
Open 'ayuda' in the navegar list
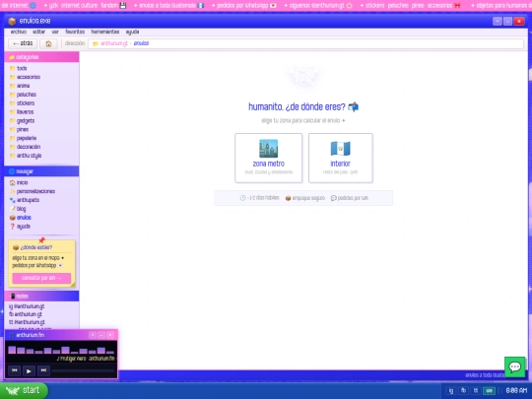pos(20,227)
